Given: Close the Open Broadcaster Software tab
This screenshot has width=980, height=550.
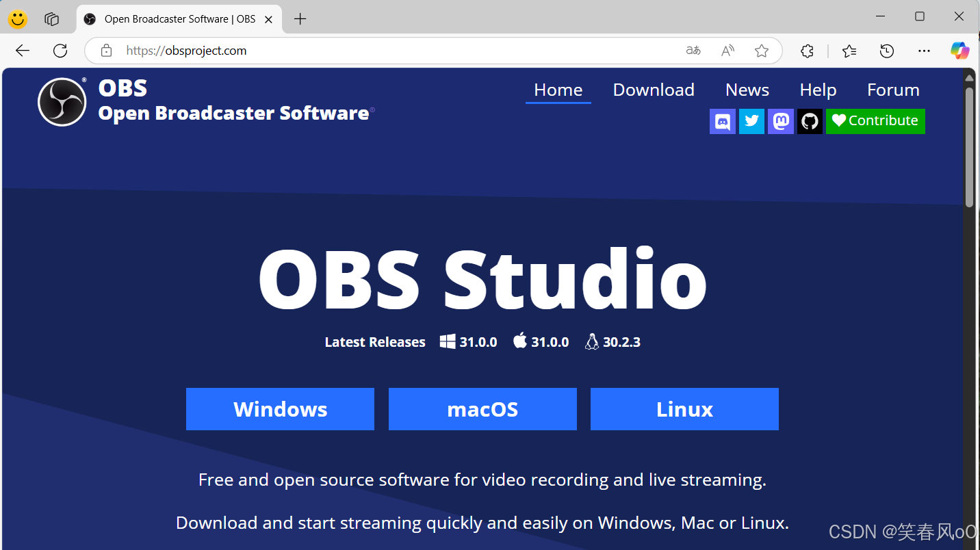Looking at the screenshot, I should tap(269, 19).
